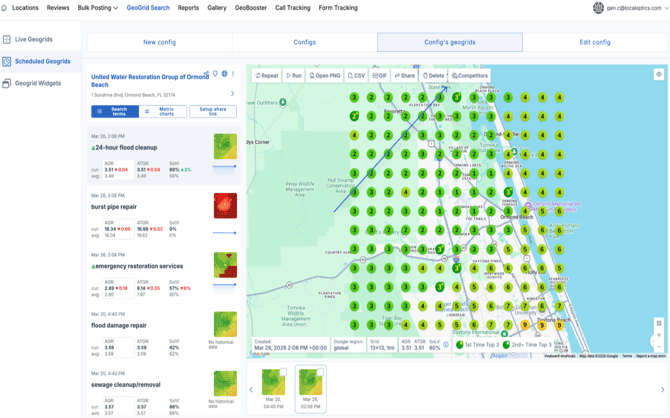This screenshot has height=418, width=670.
Task: Click the Live Geogrids sidebar icon
Action: (7, 40)
